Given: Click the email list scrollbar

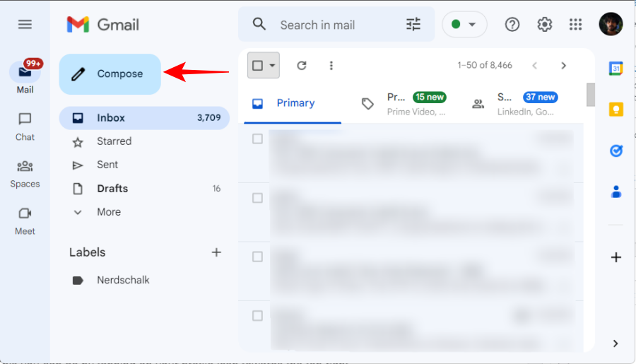Looking at the screenshot, I should [591, 95].
